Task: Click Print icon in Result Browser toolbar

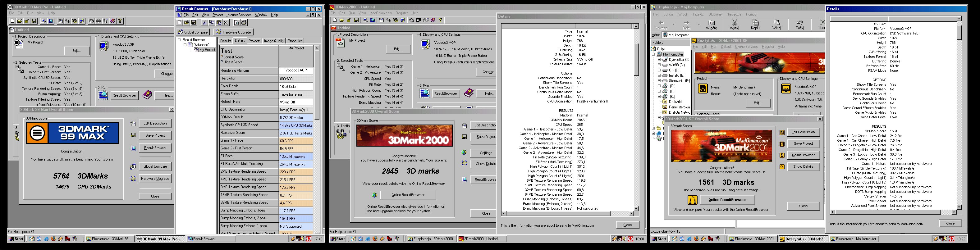Action: (244, 22)
